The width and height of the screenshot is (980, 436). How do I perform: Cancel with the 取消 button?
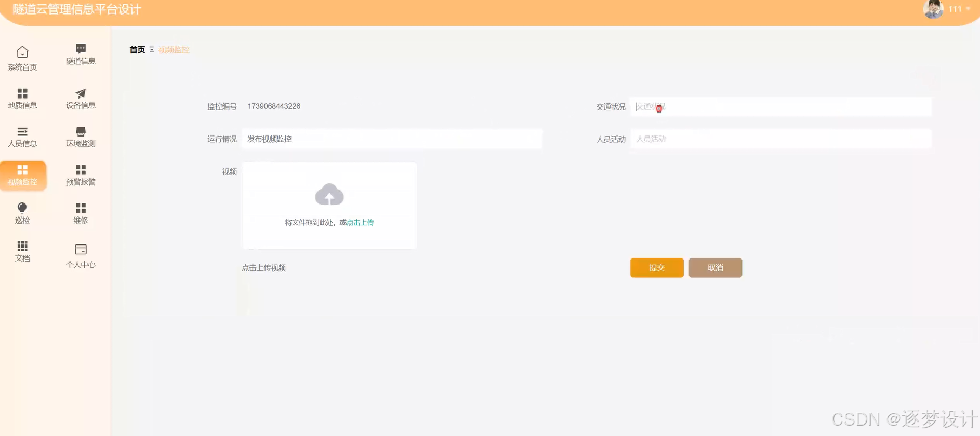(716, 268)
